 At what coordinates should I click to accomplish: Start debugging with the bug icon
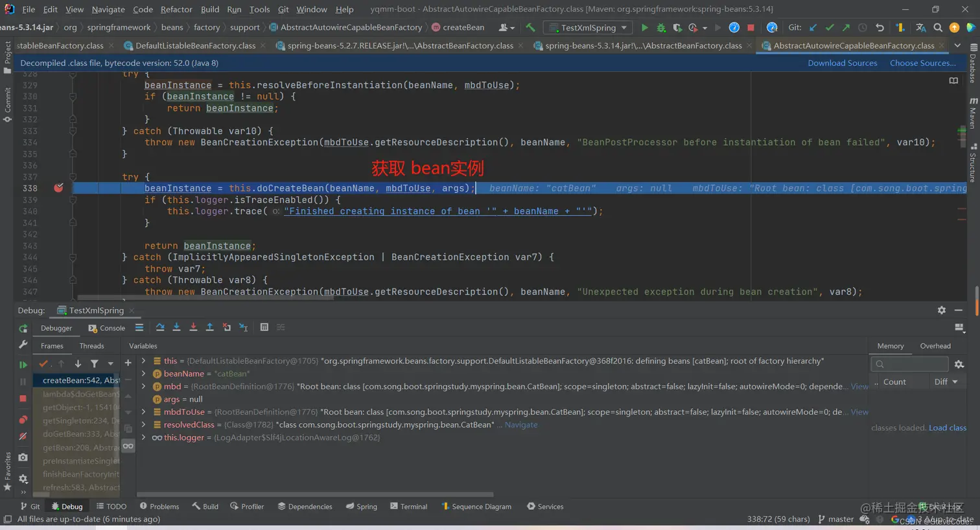point(661,27)
